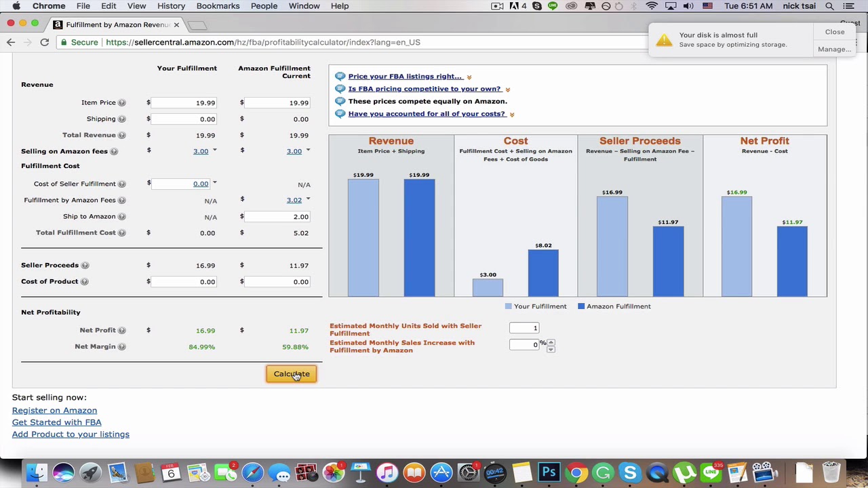The image size is (868, 488).
Task: Open 'Is FBA pricing competitive to your own?' link
Action: click(425, 89)
